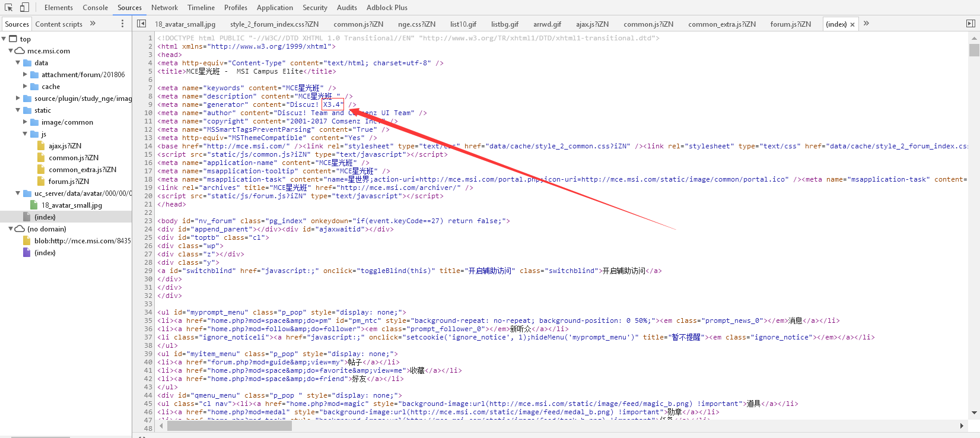Activate the inspect element cursor icon
This screenshot has height=438, width=980.
click(x=8, y=8)
